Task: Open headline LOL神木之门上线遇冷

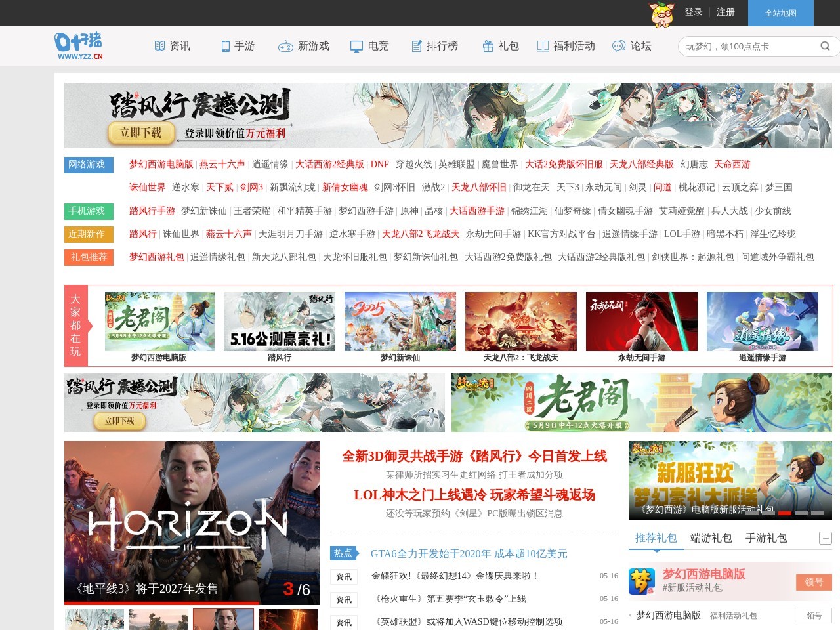Action: tap(474, 495)
